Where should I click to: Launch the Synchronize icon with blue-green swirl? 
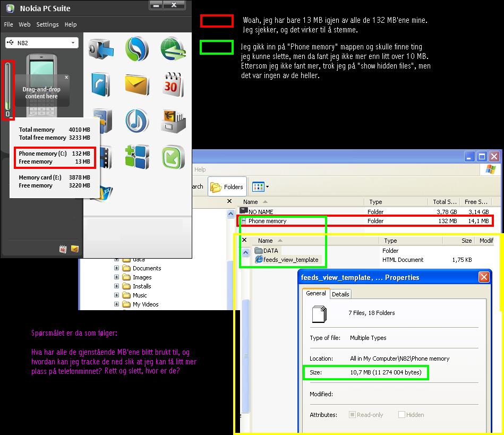pos(137,49)
